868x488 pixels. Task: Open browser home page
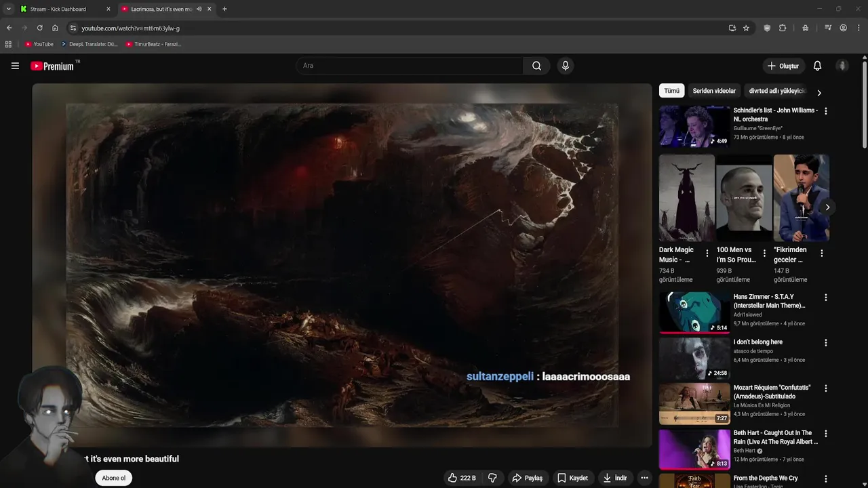55,28
